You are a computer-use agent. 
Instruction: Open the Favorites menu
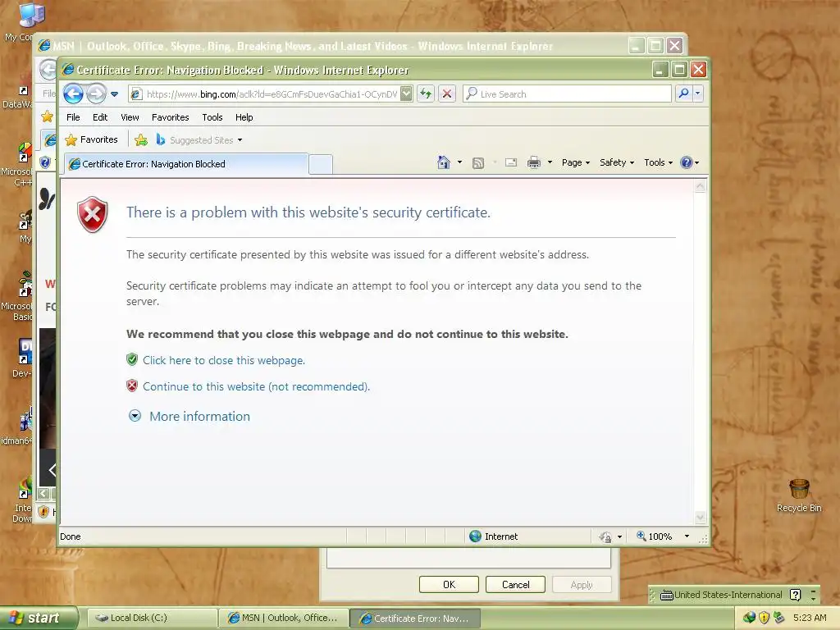tap(171, 117)
